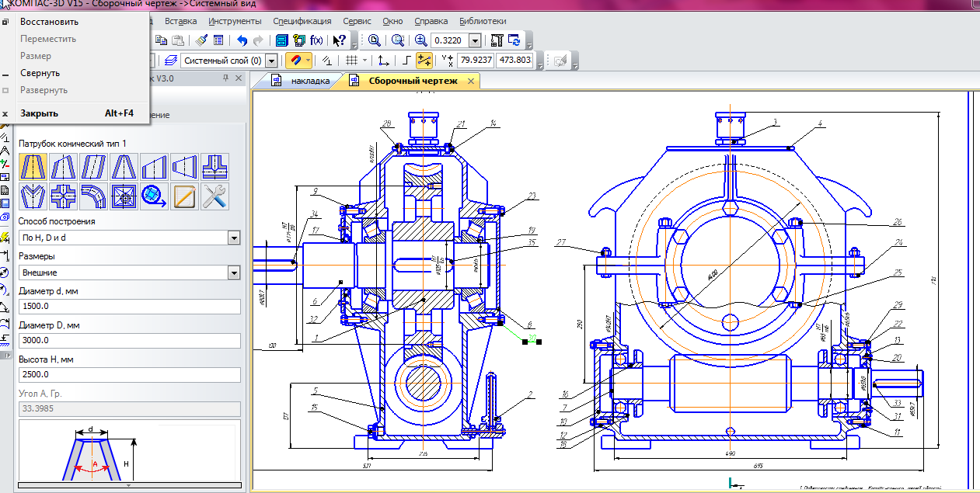Image resolution: width=980 pixels, height=493 pixels.
Task: Click the Диаметр d input field
Action: (x=128, y=306)
